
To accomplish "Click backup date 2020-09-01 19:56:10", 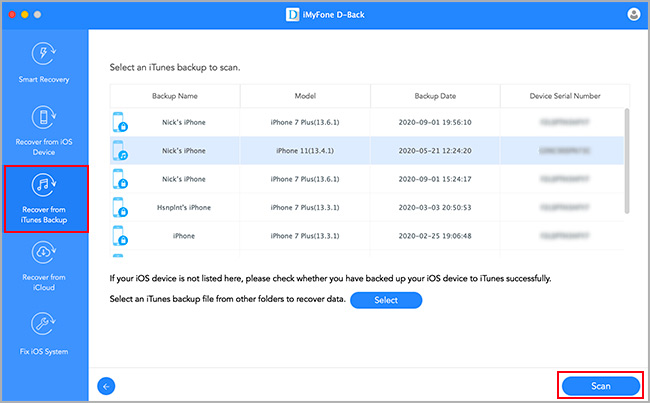I will click(435, 122).
